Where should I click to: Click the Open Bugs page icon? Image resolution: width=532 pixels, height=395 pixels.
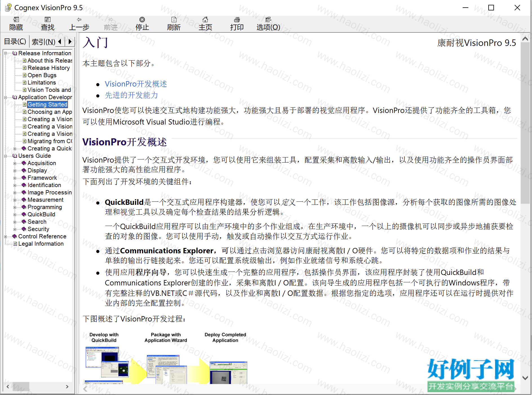pos(25,75)
